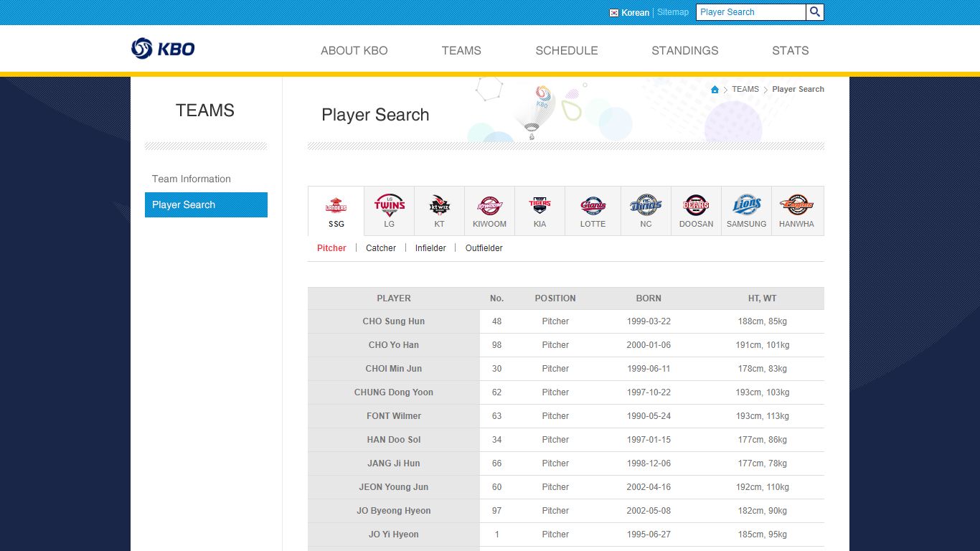Switch language to Korean
980x551 pixels.
coord(635,13)
